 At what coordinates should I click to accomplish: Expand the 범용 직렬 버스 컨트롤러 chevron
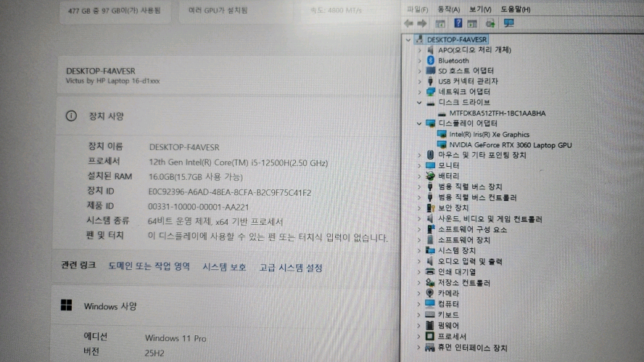pyautogui.click(x=419, y=197)
